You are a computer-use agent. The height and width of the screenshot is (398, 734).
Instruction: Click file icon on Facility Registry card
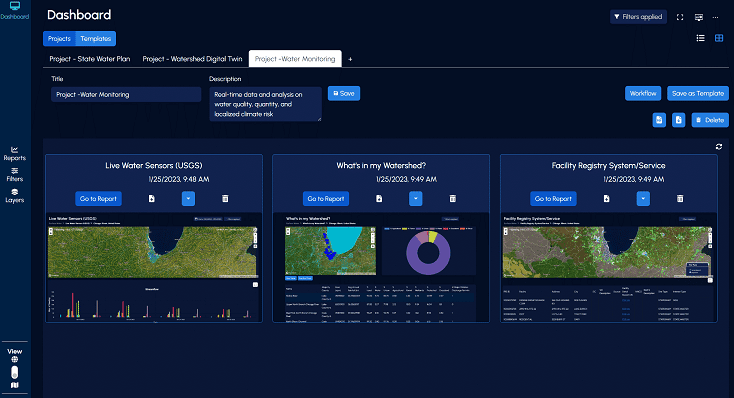[607, 199]
